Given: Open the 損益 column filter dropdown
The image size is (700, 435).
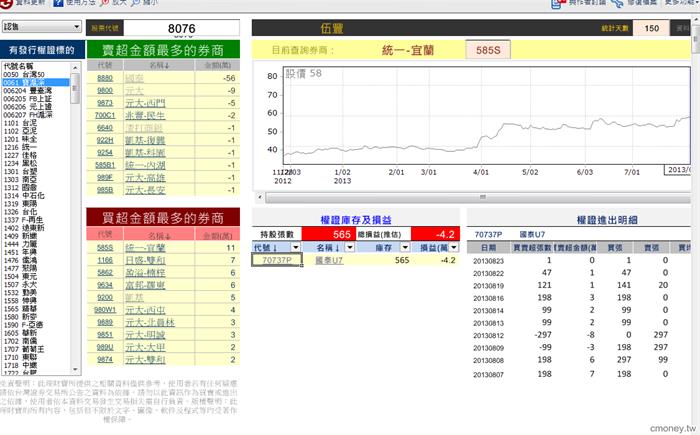Looking at the screenshot, I should click(x=454, y=247).
